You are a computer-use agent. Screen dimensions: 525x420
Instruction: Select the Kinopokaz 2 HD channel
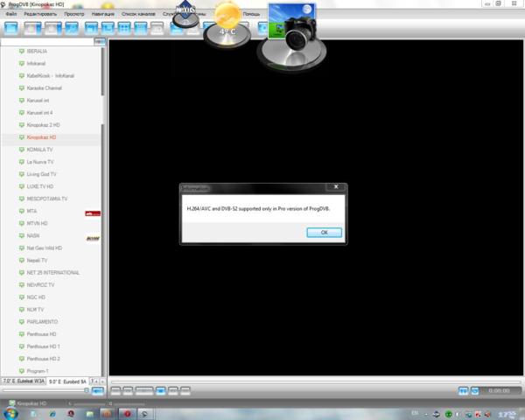(x=43, y=125)
